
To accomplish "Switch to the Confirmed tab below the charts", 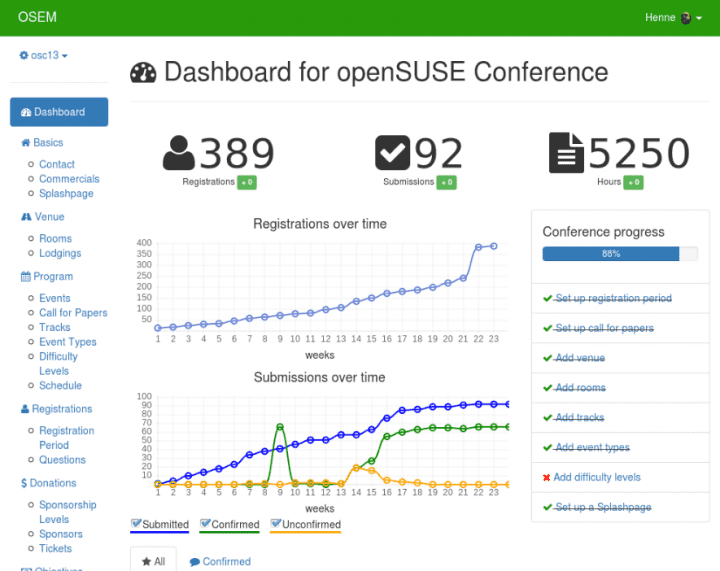I will pos(220,561).
